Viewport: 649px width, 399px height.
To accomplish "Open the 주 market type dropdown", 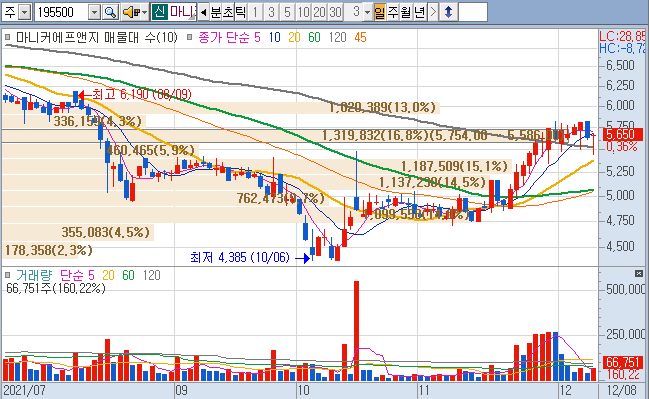I will point(25,12).
